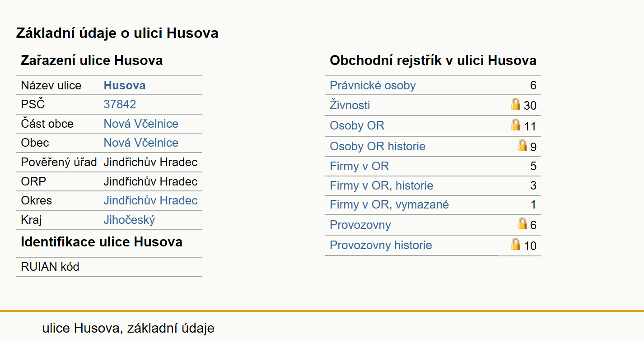
Task: Open the Firmy v OR link
Action: pyautogui.click(x=359, y=166)
